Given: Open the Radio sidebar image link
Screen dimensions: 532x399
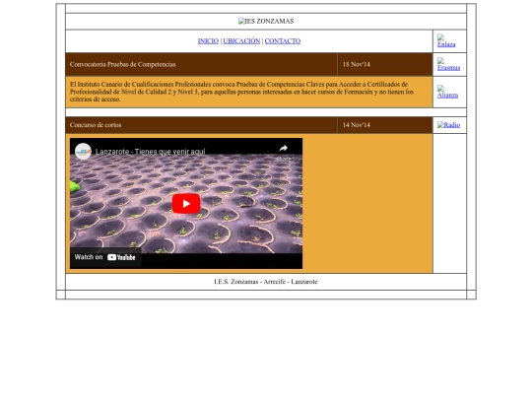Looking at the screenshot, I should coord(448,125).
